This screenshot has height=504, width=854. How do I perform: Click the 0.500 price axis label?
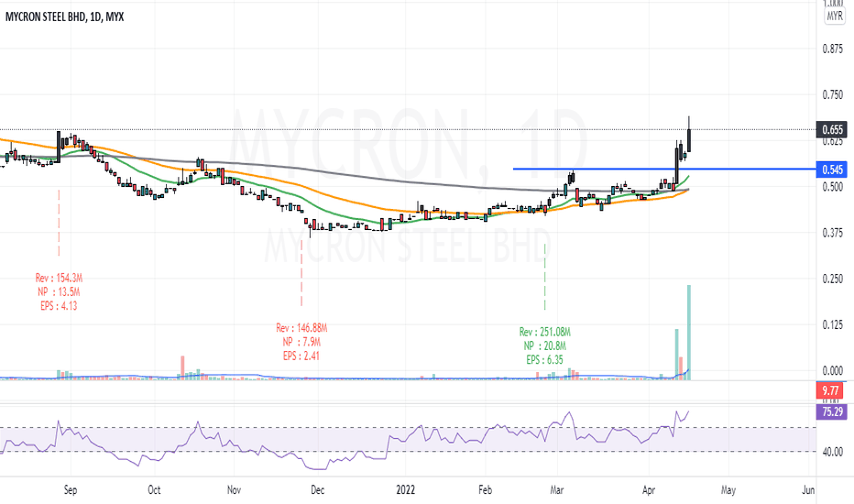832,187
